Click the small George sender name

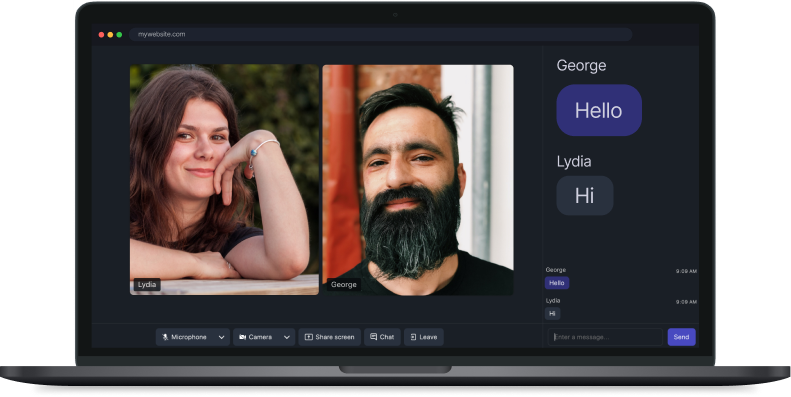(555, 270)
